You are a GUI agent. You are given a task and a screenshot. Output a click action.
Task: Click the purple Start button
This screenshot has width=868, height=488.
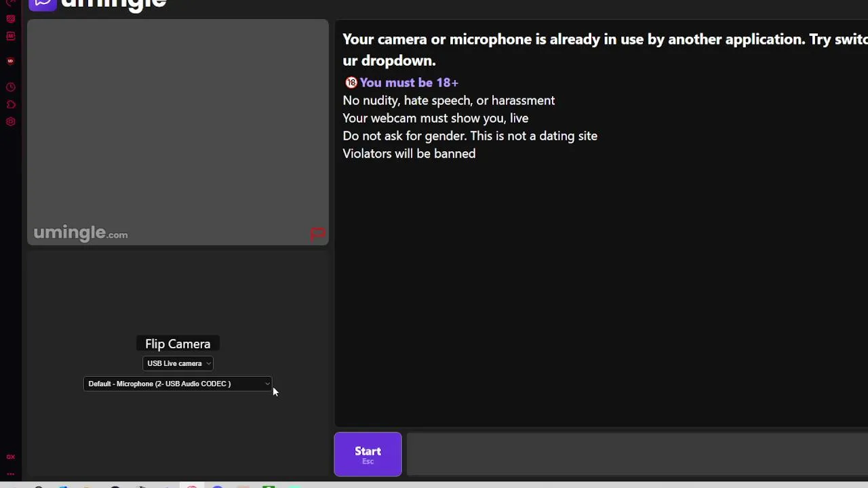click(368, 454)
